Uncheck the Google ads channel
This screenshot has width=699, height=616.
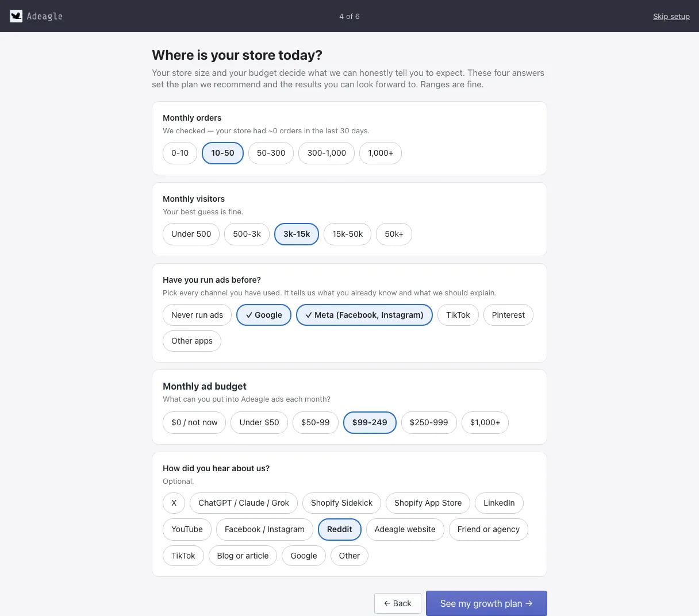click(264, 315)
